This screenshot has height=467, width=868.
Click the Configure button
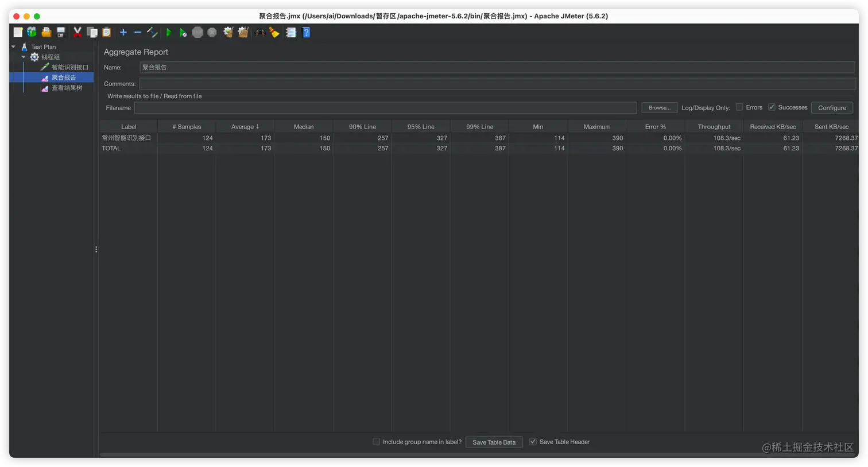(832, 108)
